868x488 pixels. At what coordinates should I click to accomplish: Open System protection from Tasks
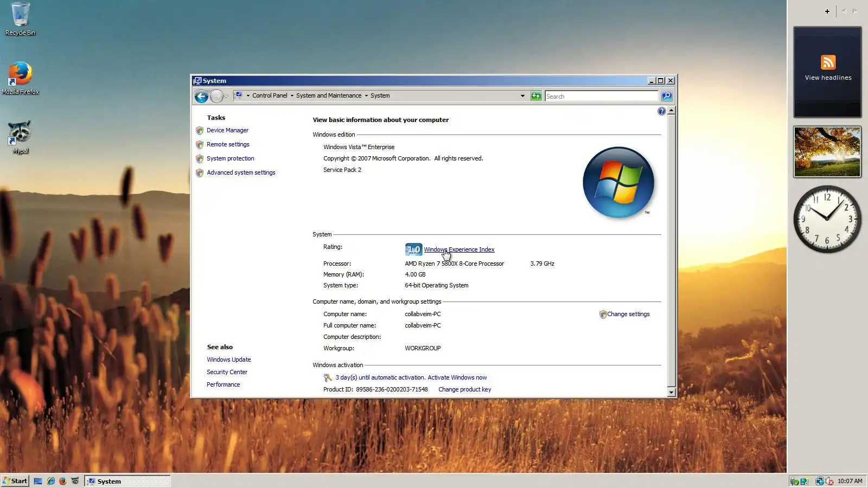pos(230,159)
